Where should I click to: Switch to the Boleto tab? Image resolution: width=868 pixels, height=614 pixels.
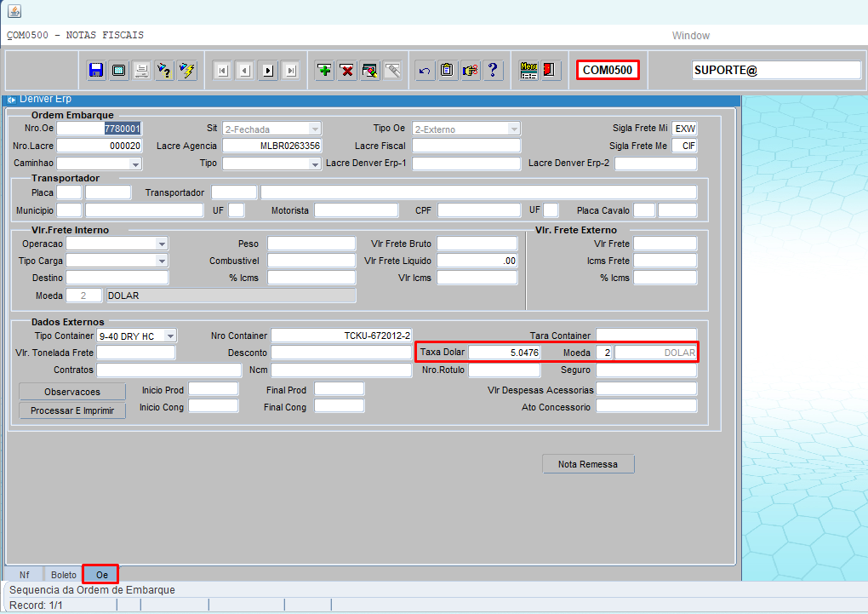coord(64,575)
